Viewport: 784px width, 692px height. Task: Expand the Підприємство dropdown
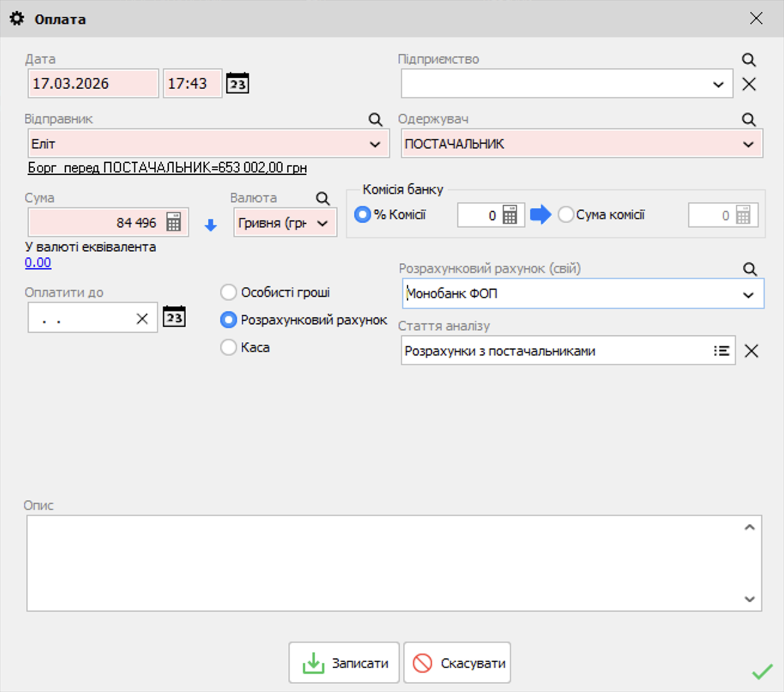pos(718,84)
